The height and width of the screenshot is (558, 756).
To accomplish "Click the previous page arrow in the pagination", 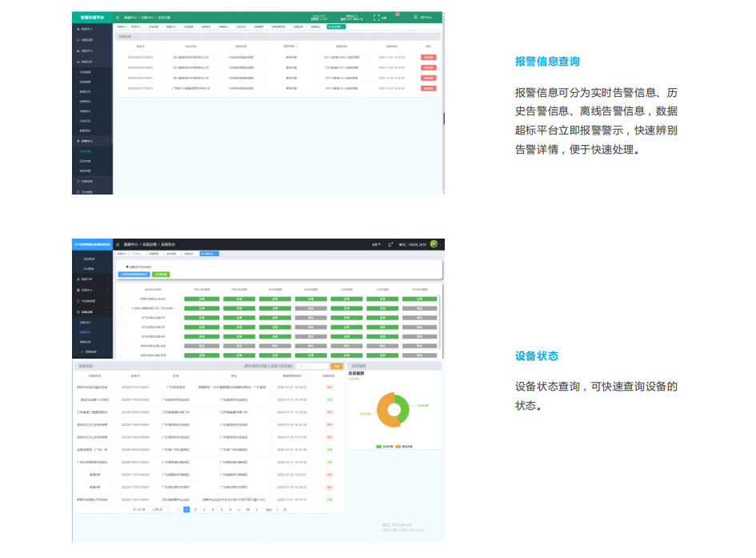I will pos(178,509).
